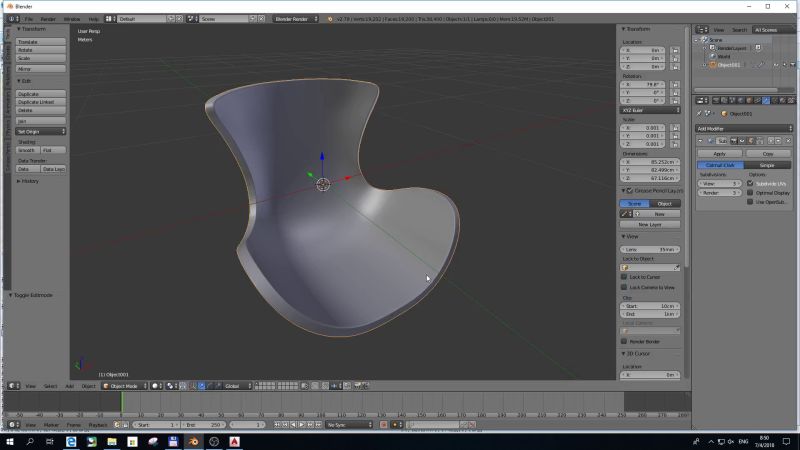
Task: Enable the Render Border checkbox
Action: click(624, 341)
